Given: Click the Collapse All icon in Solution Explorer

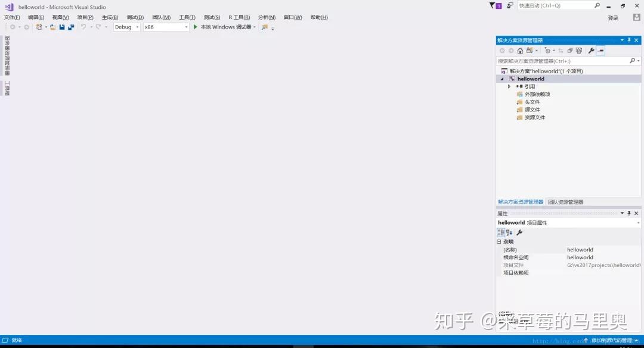Looking at the screenshot, I should coord(561,51).
